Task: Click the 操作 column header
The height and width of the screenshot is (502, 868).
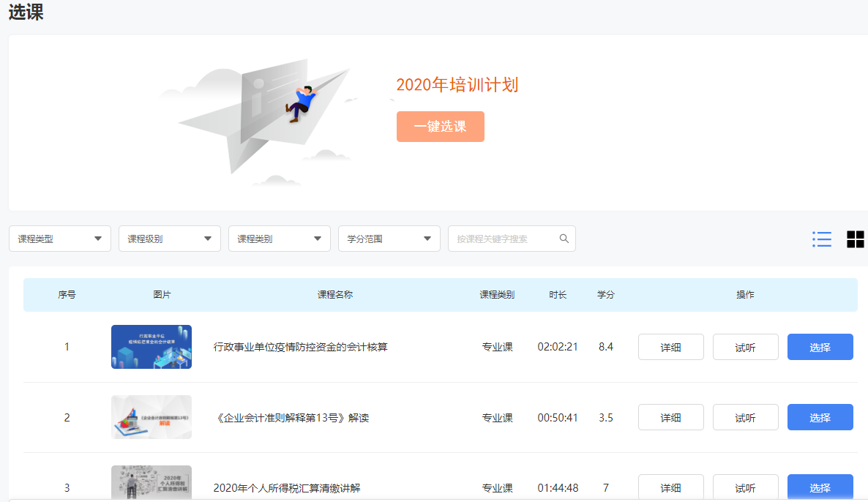Action: (745, 294)
